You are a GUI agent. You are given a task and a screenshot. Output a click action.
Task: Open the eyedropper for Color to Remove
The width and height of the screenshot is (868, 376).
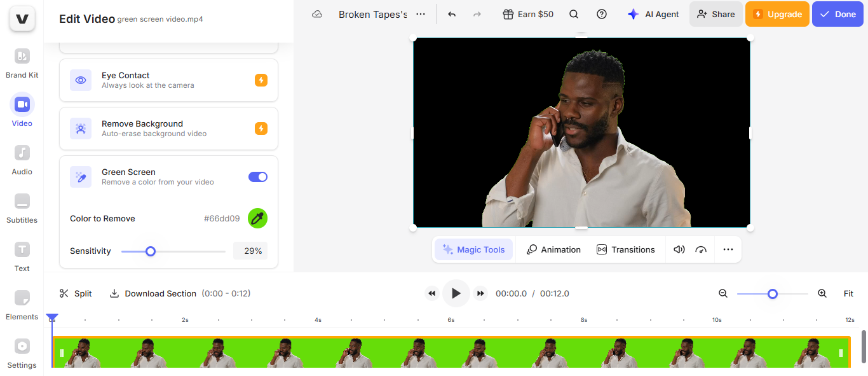pos(257,218)
